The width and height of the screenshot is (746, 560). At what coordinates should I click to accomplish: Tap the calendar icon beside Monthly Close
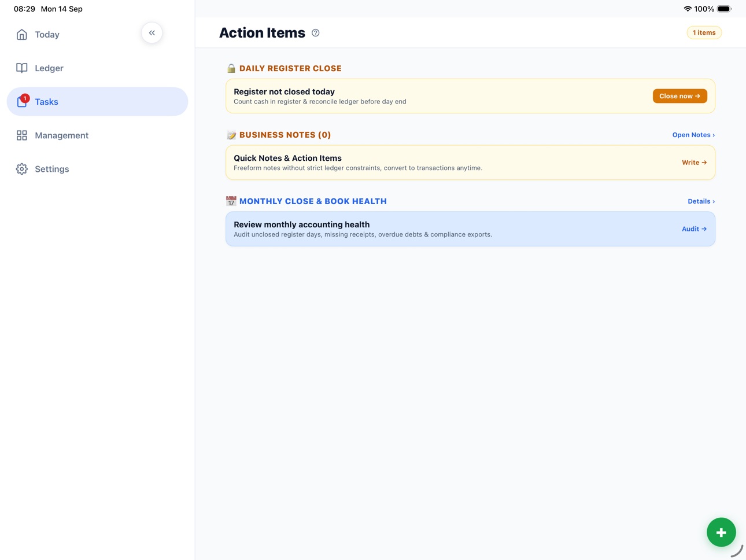(231, 201)
